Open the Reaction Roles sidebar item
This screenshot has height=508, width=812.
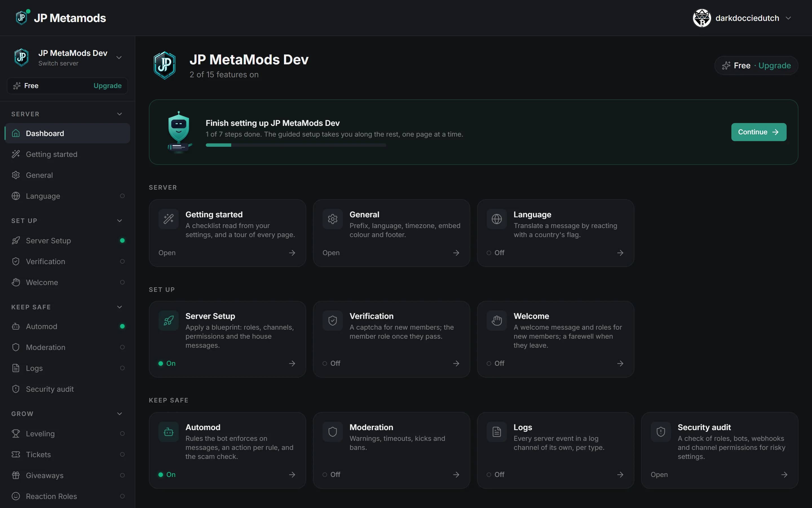click(67, 496)
